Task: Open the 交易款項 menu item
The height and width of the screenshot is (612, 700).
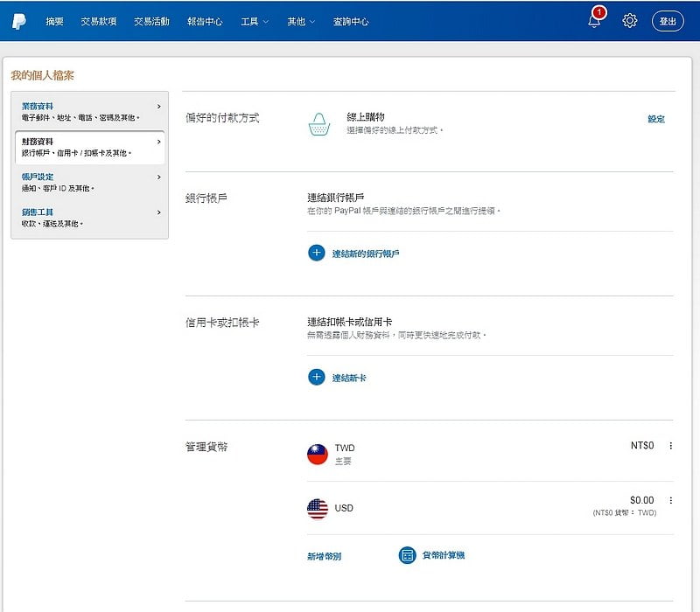Action: click(99, 21)
